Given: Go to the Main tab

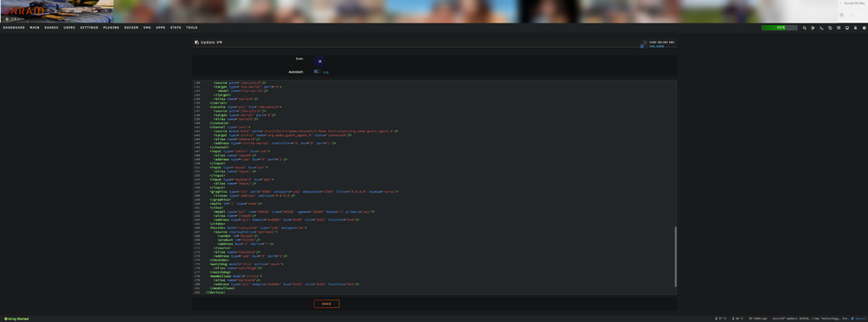Looking at the screenshot, I should [35, 28].
